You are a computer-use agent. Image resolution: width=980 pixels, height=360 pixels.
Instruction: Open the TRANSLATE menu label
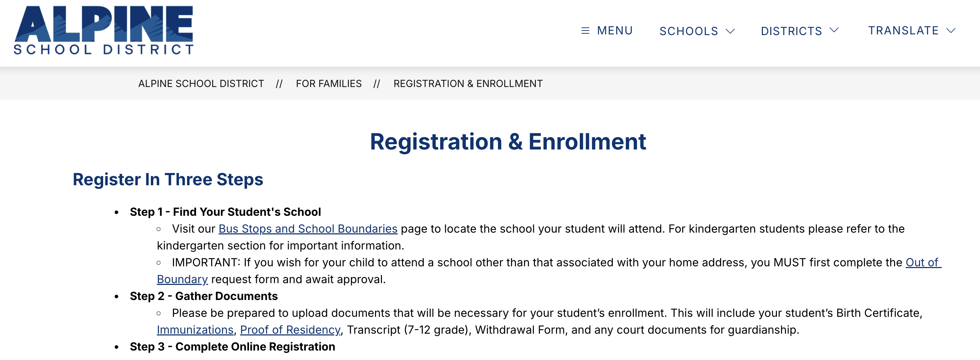coord(903,31)
